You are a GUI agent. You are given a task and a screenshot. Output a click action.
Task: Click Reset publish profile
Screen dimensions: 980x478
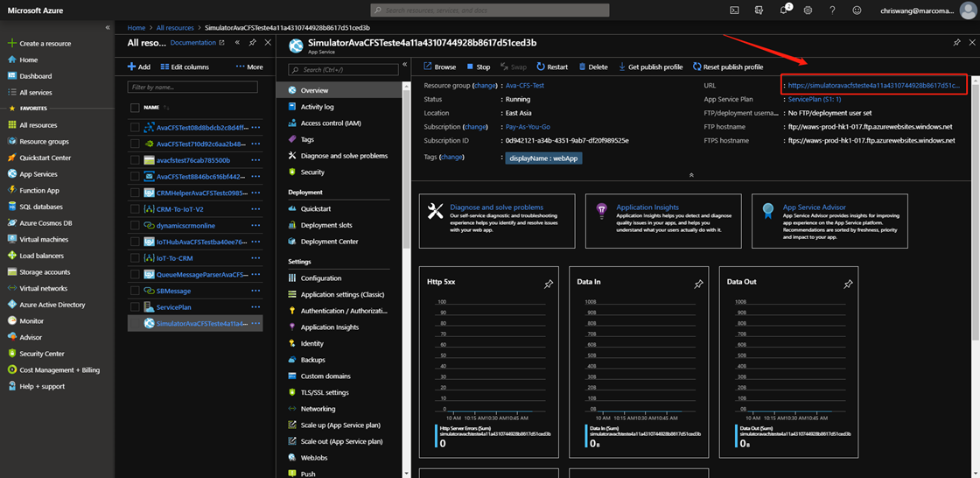[x=728, y=67]
